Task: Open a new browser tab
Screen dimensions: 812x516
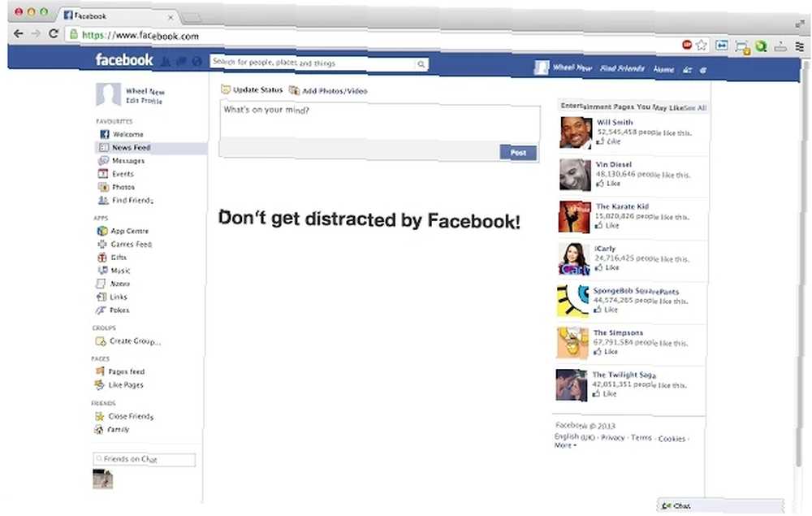Action: click(192, 19)
